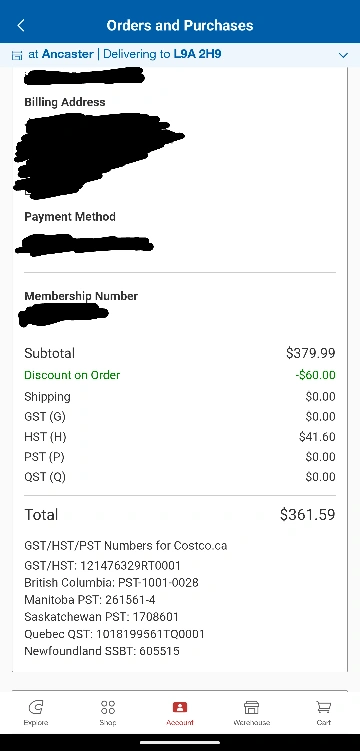Change the L9A 2H9 delivery postal code
This screenshot has width=360, height=751.
pyautogui.click(x=197, y=54)
